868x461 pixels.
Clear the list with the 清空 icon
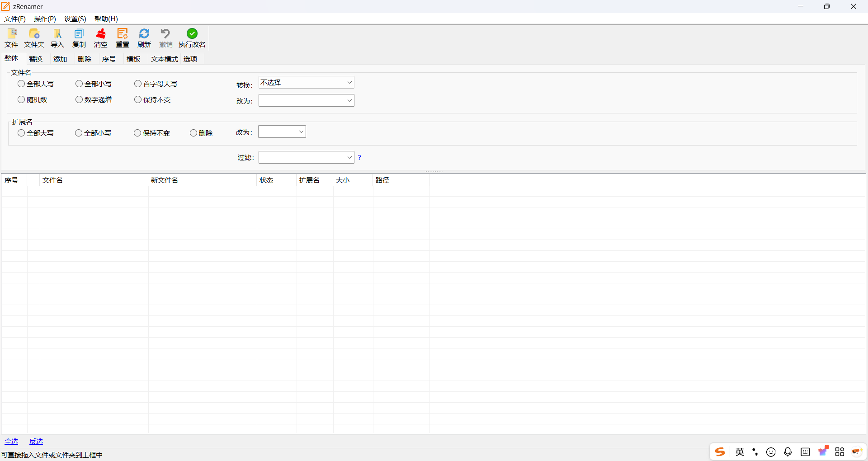tap(101, 34)
